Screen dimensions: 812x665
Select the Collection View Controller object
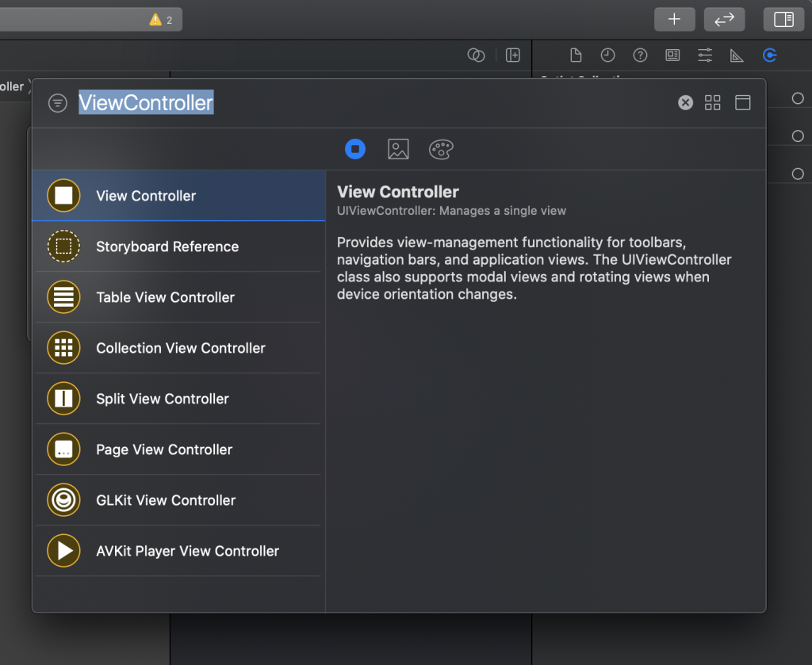tap(178, 348)
